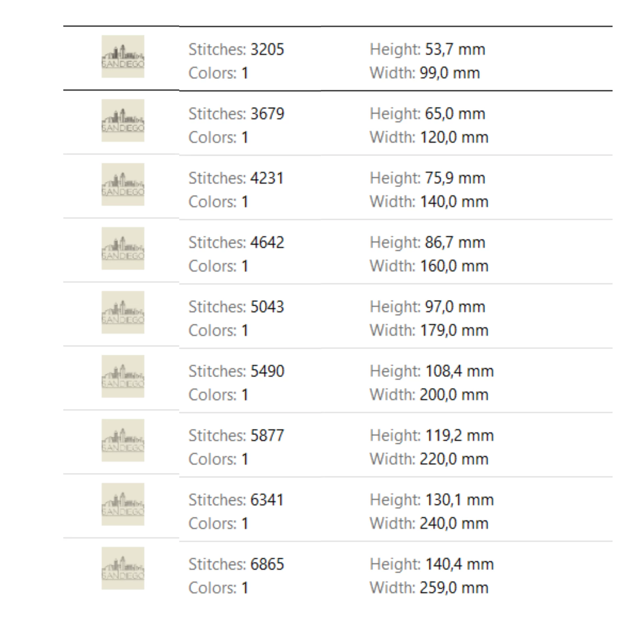Open the thumbnail beside 5877 stitches

[123, 440]
